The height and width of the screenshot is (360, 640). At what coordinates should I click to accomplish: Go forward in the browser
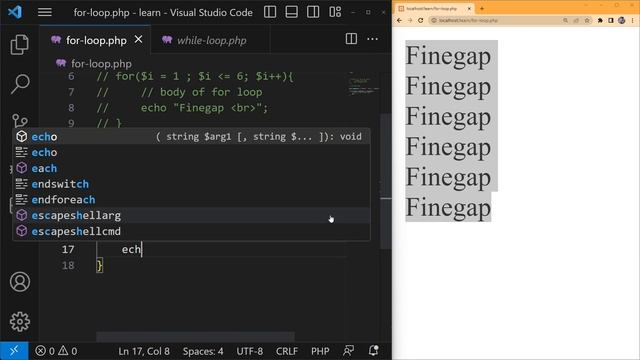pyautogui.click(x=410, y=20)
